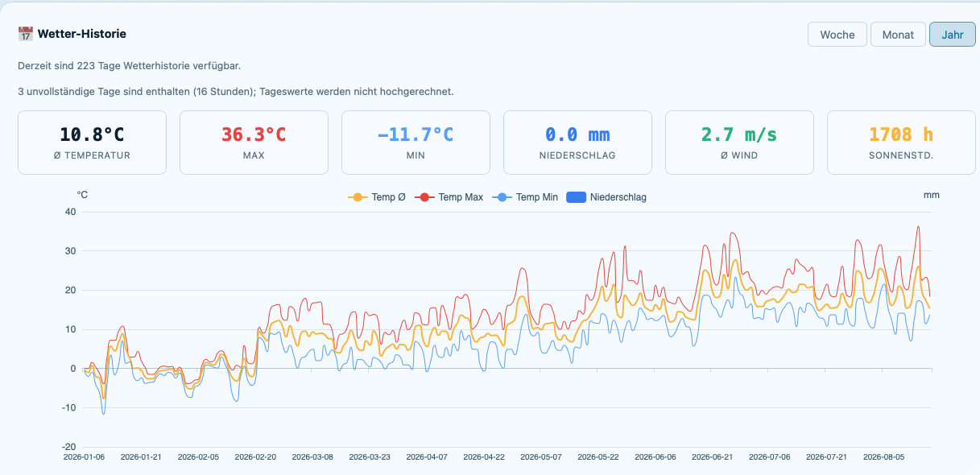Toggle the Niederschlag legend entry

click(606, 197)
